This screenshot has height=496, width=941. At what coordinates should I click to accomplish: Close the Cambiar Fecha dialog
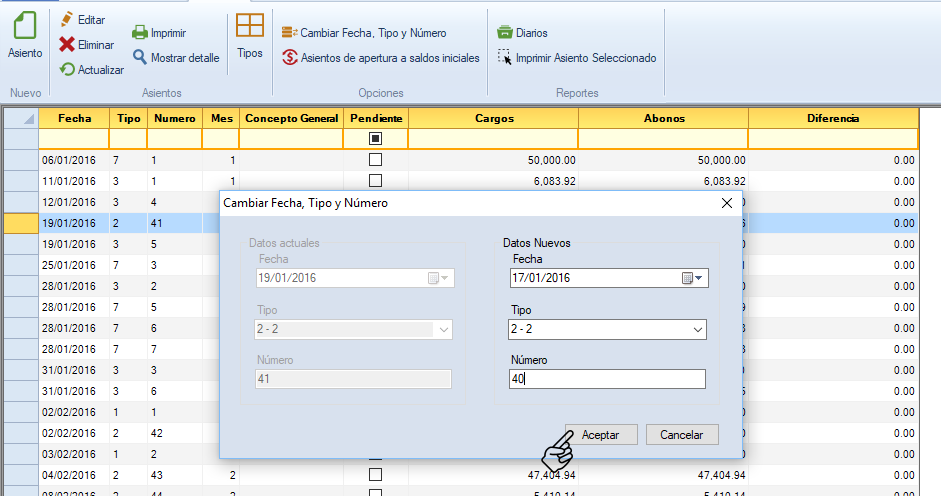click(x=727, y=203)
